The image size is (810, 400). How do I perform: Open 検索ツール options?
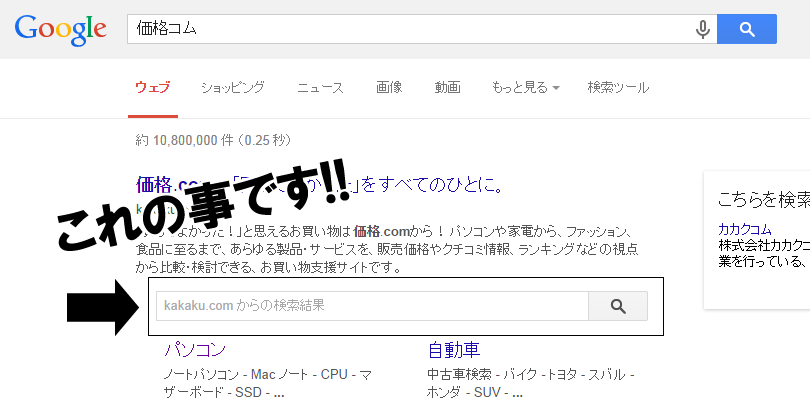pyautogui.click(x=618, y=88)
